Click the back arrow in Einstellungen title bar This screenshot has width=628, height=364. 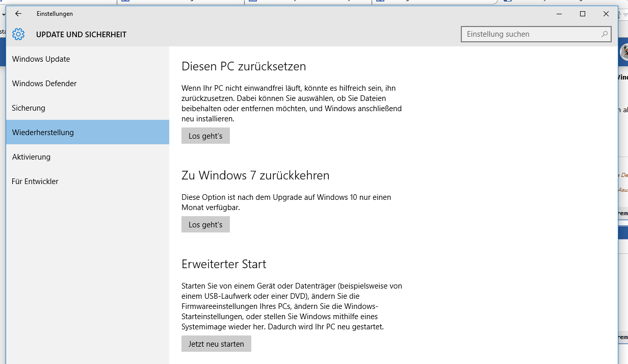(x=18, y=14)
